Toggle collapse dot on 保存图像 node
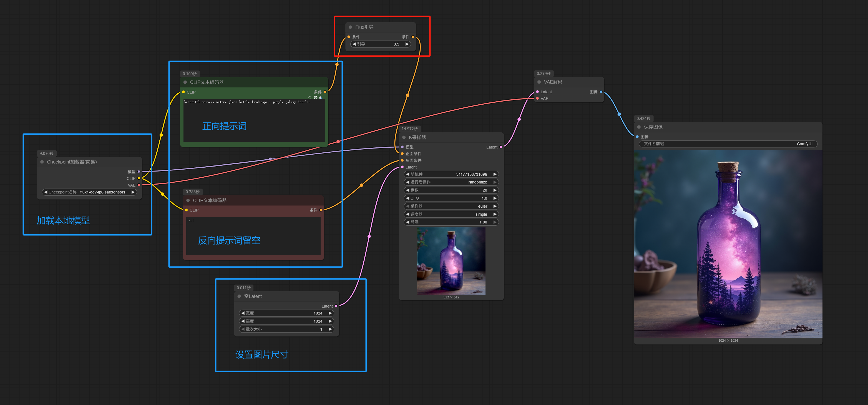This screenshot has width=868, height=405. 639,127
